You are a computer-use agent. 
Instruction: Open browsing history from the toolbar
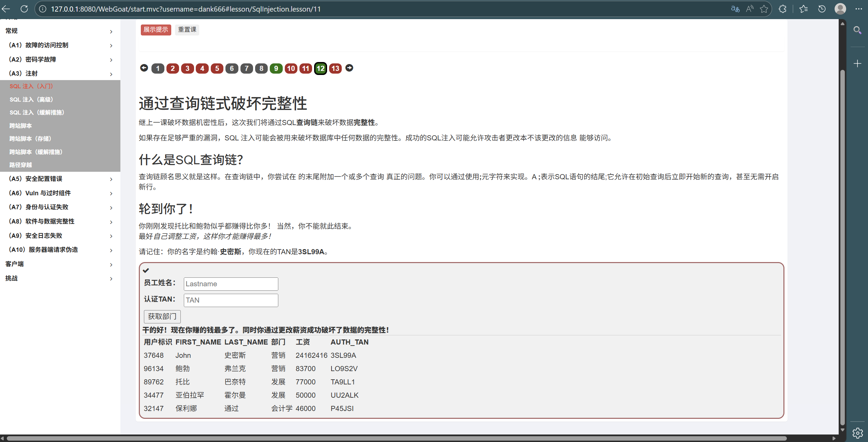coord(822,9)
